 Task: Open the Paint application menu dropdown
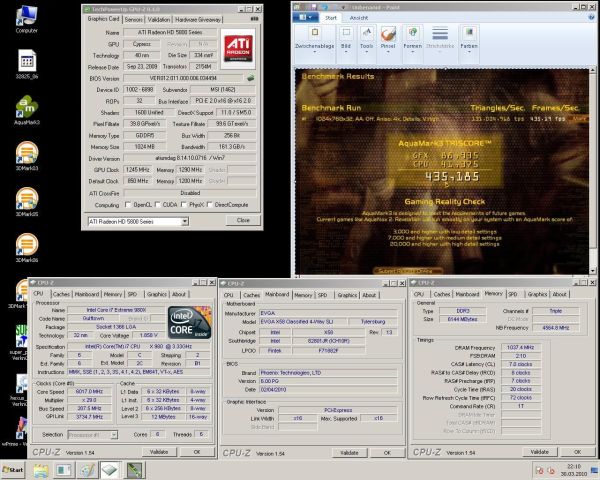coord(305,17)
